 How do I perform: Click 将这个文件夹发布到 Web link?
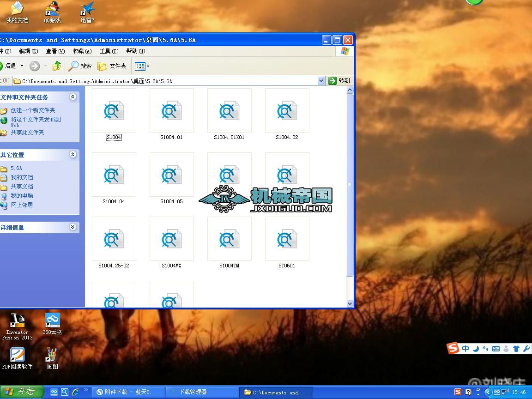pyautogui.click(x=36, y=122)
